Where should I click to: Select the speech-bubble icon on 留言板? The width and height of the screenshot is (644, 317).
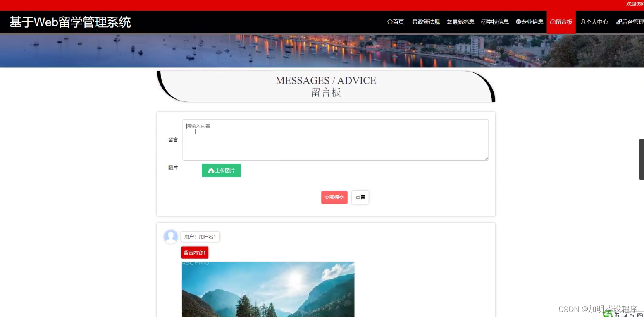coord(553,22)
